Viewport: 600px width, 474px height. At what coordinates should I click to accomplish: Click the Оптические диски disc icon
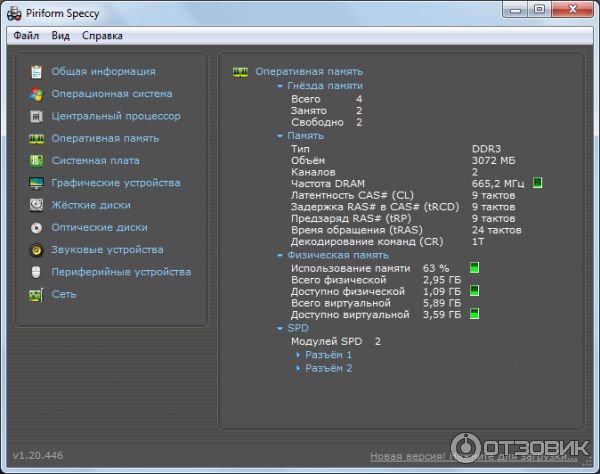tap(37, 227)
